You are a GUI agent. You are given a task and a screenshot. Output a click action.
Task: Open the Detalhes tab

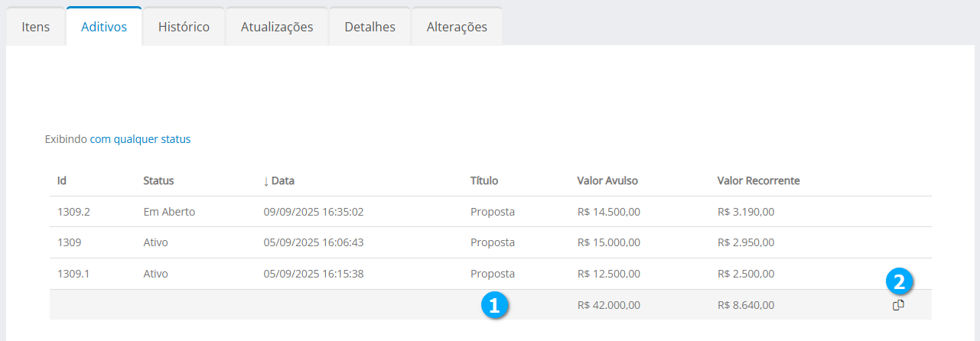coord(370,27)
